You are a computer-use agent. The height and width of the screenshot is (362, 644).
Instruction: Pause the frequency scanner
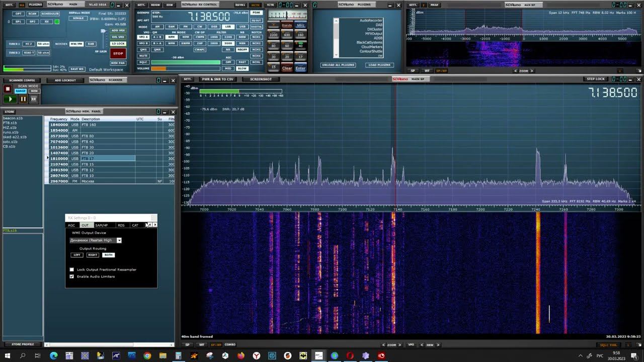pyautogui.click(x=23, y=99)
